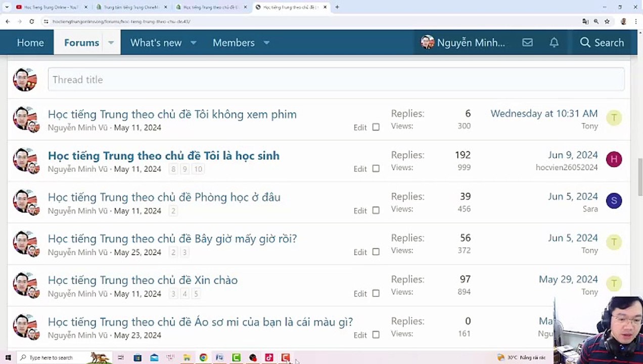Tick checkbox for Xin chào thread
This screenshot has height=364, width=643.
pyautogui.click(x=376, y=293)
